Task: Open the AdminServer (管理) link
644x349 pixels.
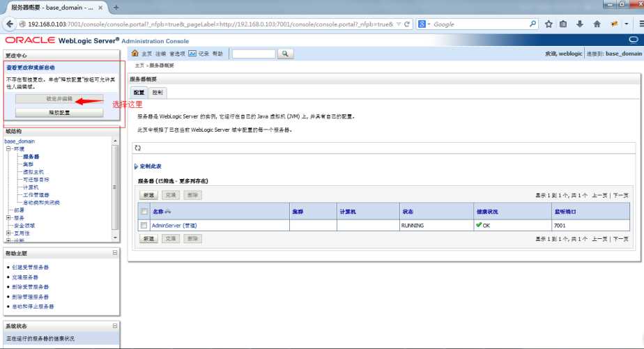Action: tap(174, 226)
